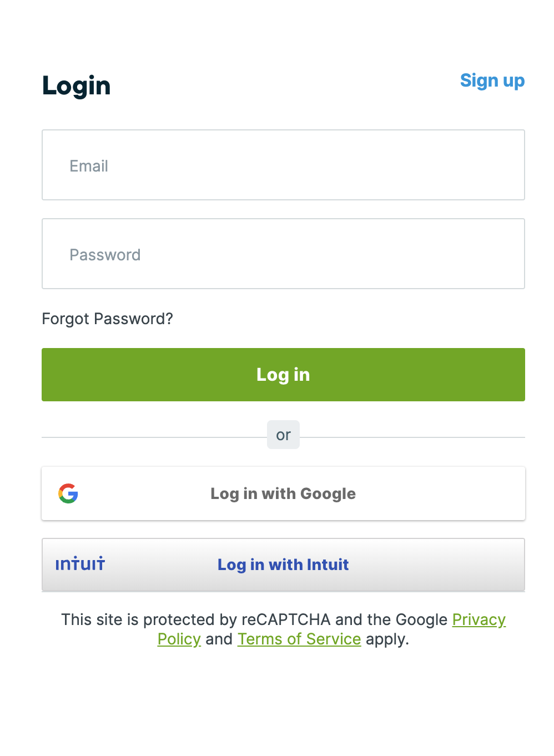Click the Log in button label text
Screen dimensions: 554x756
[x=283, y=375]
